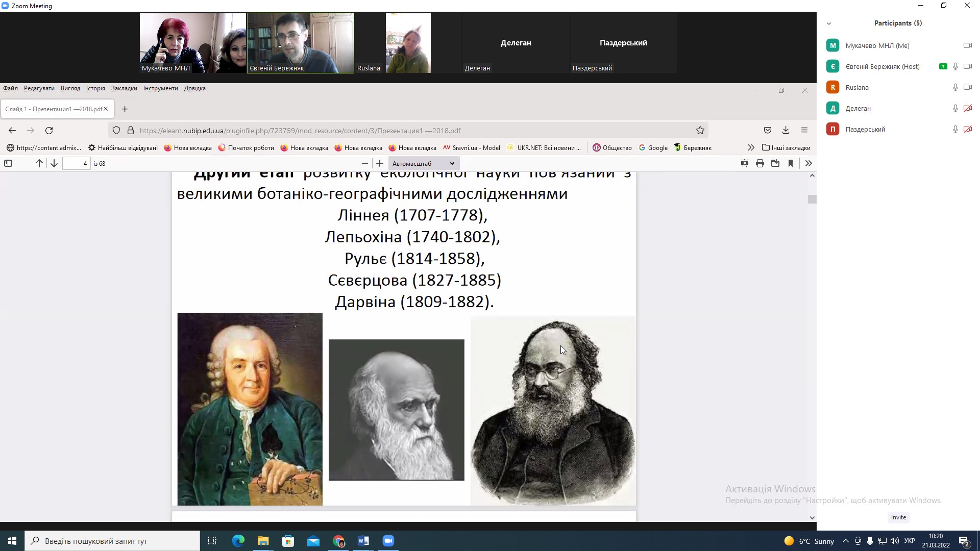The width and height of the screenshot is (980, 551).
Task: Toggle Пaздерський disabled camera icon
Action: (x=967, y=129)
